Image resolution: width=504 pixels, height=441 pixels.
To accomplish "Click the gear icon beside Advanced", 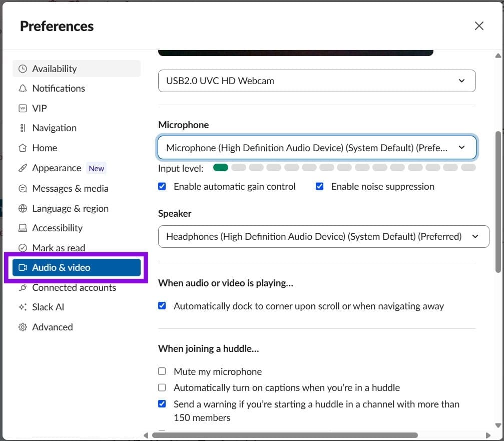I will tap(23, 327).
